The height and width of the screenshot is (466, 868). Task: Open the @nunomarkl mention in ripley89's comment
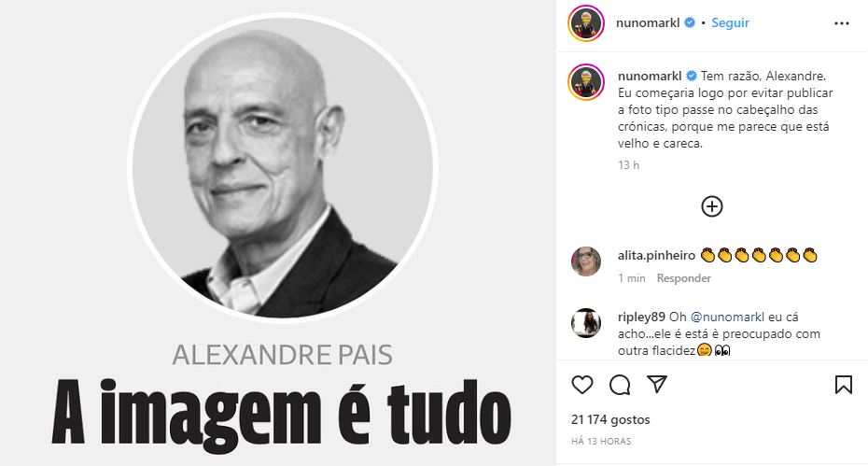(727, 317)
